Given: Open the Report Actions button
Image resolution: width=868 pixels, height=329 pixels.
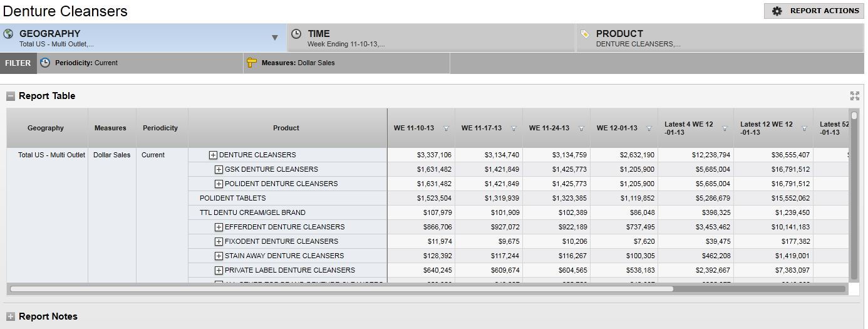Looking at the screenshot, I should [x=814, y=11].
